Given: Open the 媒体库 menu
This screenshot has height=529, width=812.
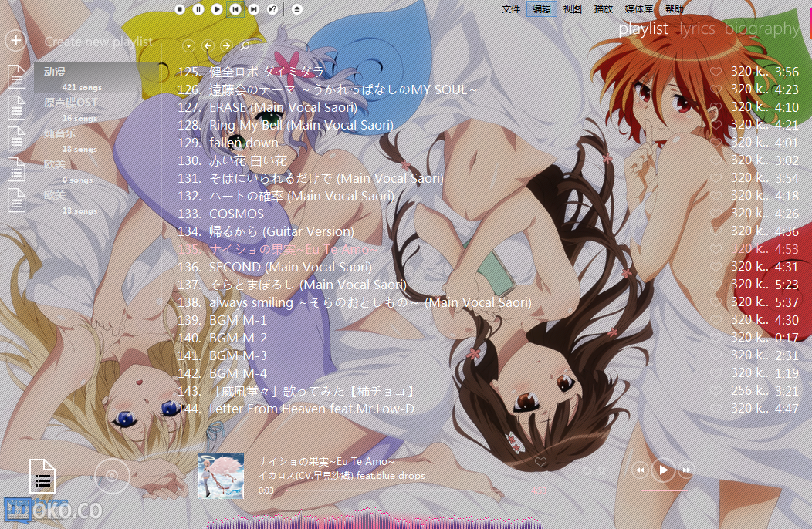Looking at the screenshot, I should pyautogui.click(x=638, y=8).
